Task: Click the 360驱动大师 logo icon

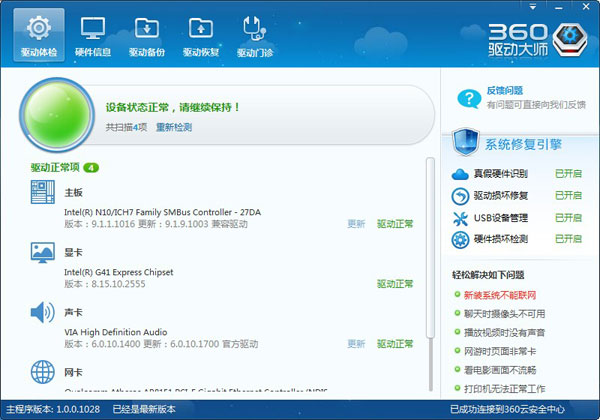Action: point(570,39)
